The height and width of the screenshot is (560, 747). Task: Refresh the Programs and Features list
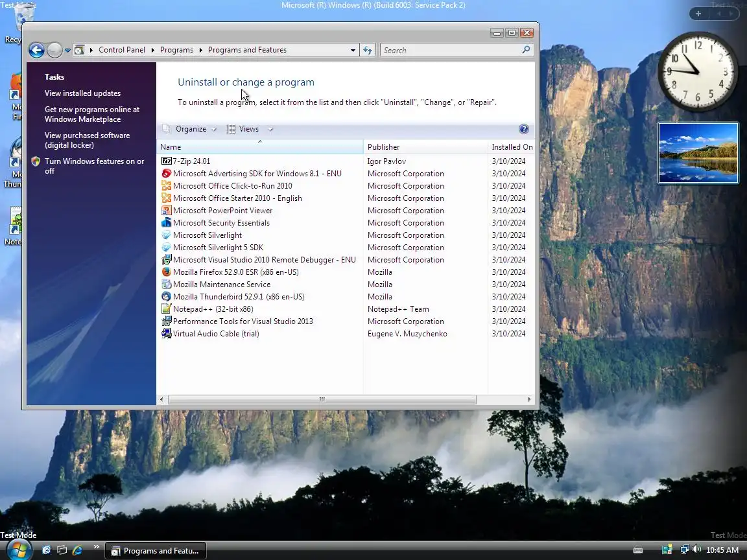pos(367,50)
